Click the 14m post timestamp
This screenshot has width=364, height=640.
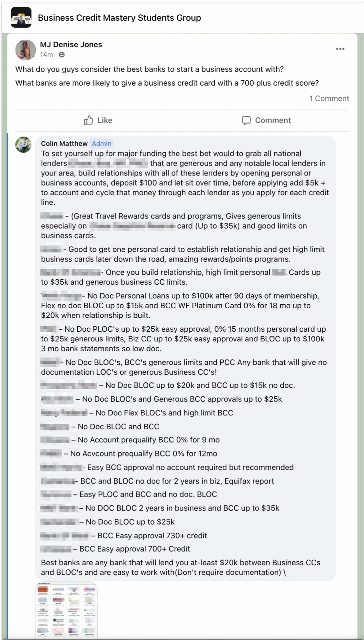tap(46, 55)
